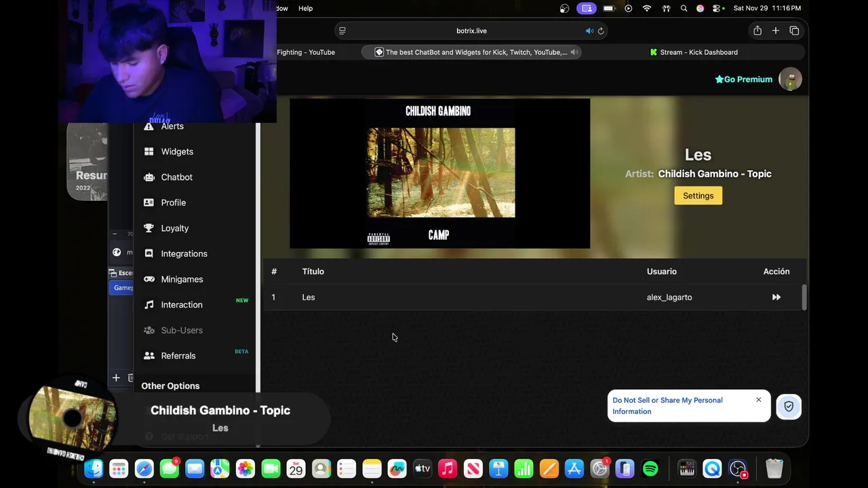Image resolution: width=868 pixels, height=488 pixels.
Task: Click the Interaction music note icon
Action: click(149, 305)
